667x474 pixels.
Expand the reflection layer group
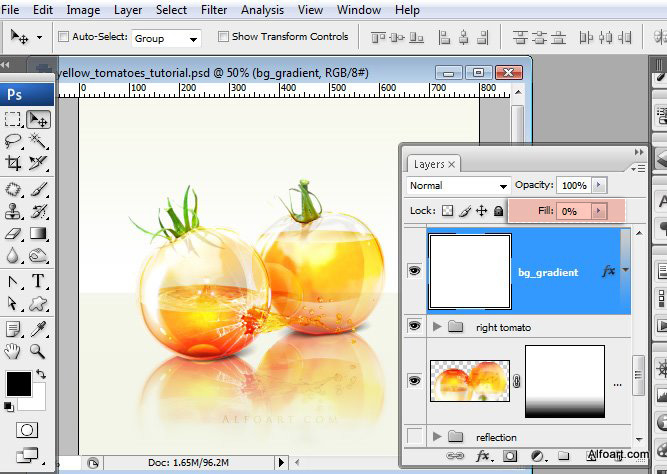(436, 436)
